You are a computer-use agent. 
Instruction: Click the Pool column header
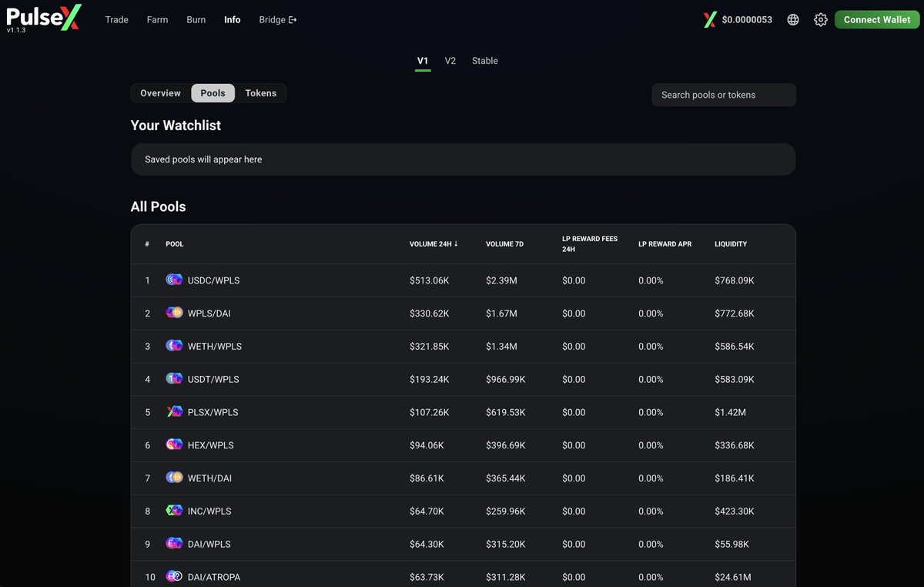click(175, 244)
